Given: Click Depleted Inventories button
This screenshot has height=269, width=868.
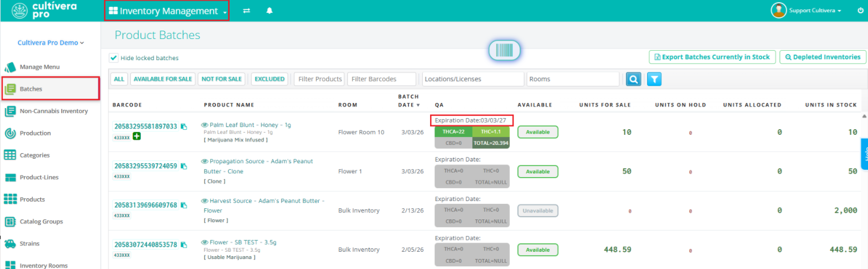Looking at the screenshot, I should pyautogui.click(x=823, y=57).
